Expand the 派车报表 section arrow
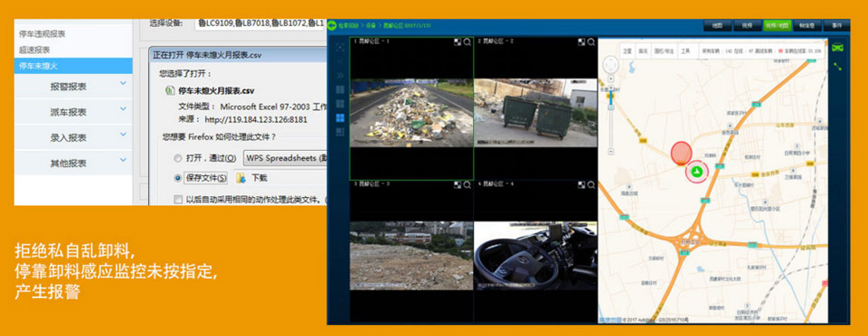The image size is (868, 336). pos(123,109)
